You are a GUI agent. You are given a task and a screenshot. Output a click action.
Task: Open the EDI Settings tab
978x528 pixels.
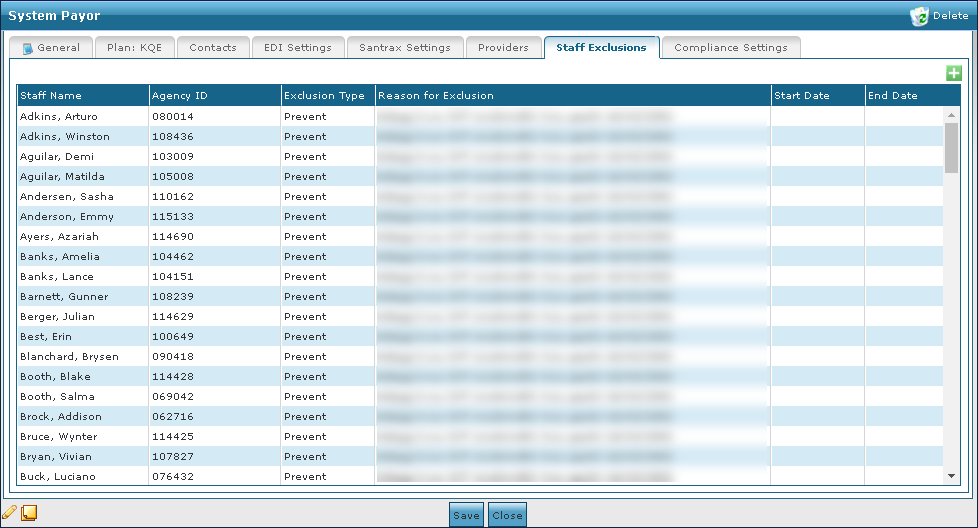point(298,48)
